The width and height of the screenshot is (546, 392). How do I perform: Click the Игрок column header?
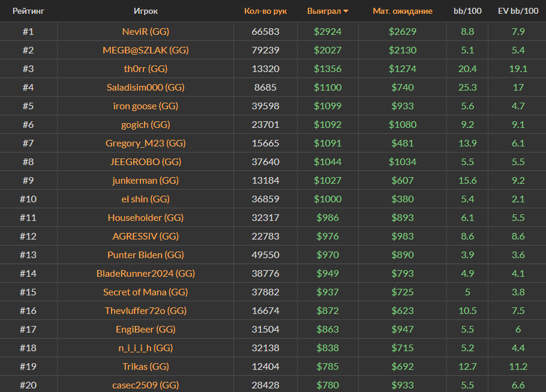click(x=146, y=11)
